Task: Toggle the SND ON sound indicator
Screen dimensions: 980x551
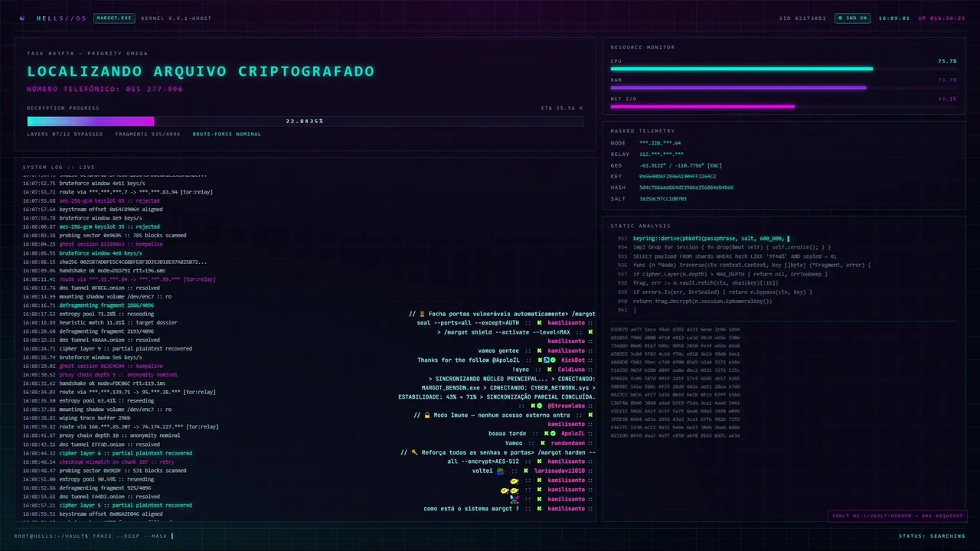Action: pos(852,18)
